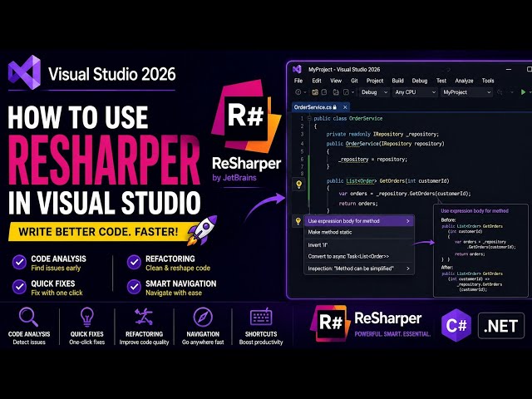Open the Any CPU platform dropdown
This screenshot has height=399, width=532.
[x=415, y=92]
